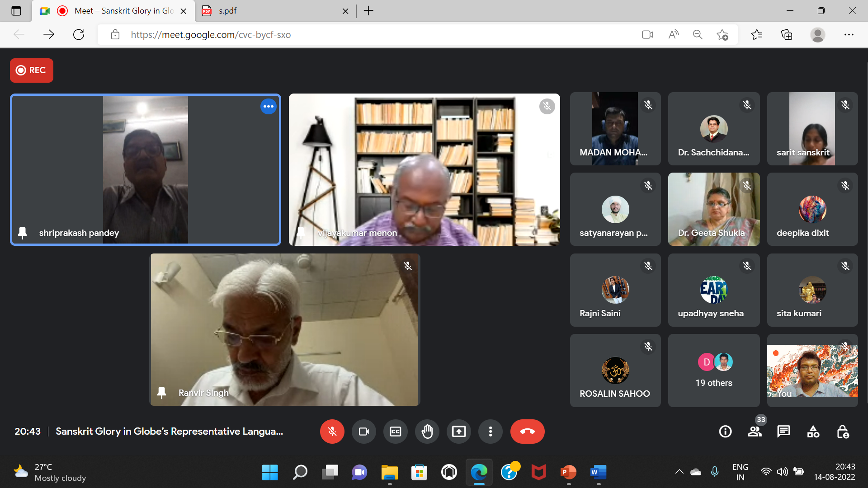This screenshot has width=868, height=488.
Task: Open PowerPoint from the Windows taskbar
Action: click(568, 472)
